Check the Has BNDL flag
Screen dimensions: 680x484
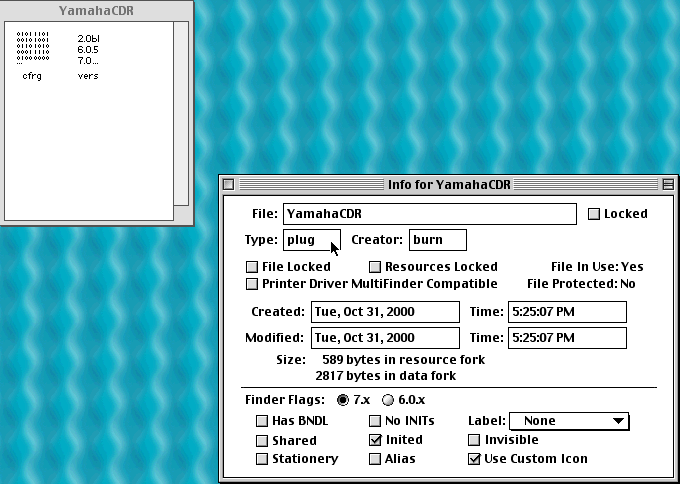tap(262, 421)
